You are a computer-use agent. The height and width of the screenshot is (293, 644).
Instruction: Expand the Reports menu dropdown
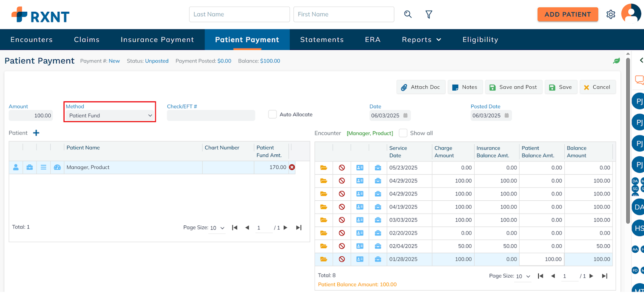coord(421,39)
